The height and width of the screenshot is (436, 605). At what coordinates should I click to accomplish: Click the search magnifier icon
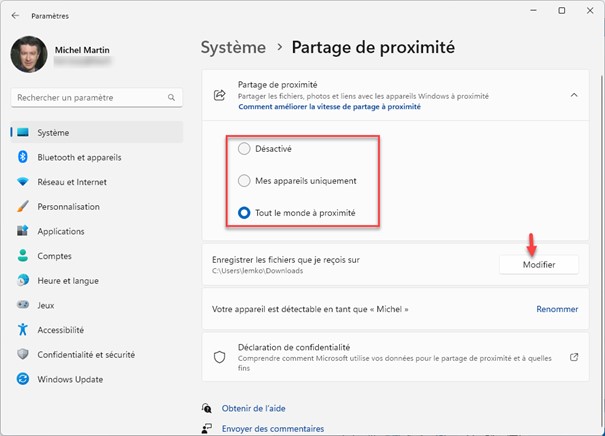click(x=171, y=98)
